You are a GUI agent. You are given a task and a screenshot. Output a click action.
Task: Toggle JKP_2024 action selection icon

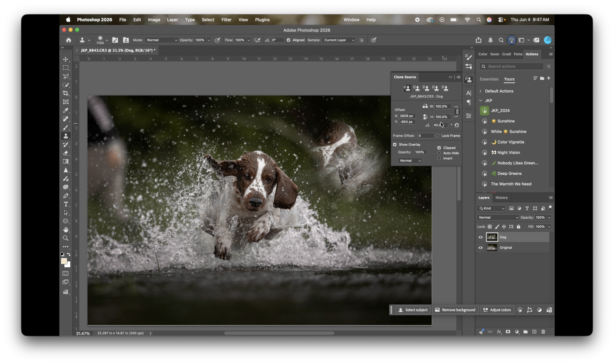tap(484, 111)
